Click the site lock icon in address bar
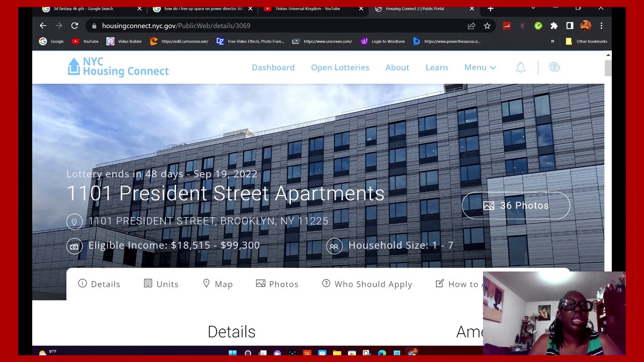 94,26
